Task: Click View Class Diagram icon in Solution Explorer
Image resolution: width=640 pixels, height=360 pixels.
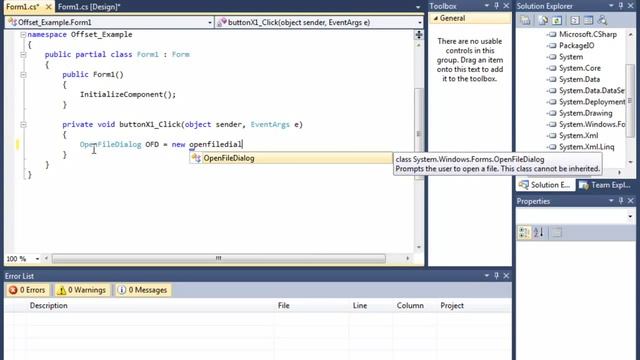Action: [x=602, y=20]
